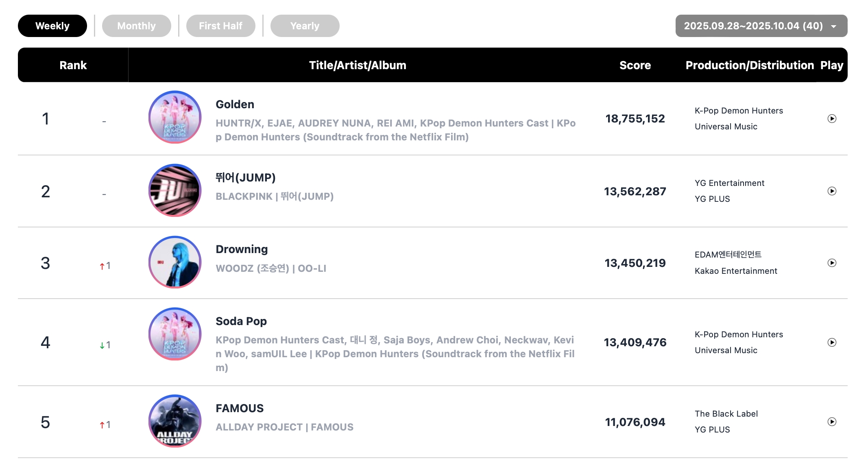Screen dimensions: 868x463
Task: Play the song Golden
Action: (832, 119)
